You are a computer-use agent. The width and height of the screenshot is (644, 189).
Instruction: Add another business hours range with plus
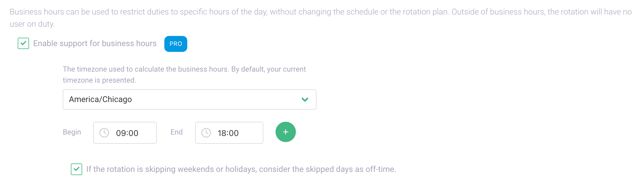(285, 132)
